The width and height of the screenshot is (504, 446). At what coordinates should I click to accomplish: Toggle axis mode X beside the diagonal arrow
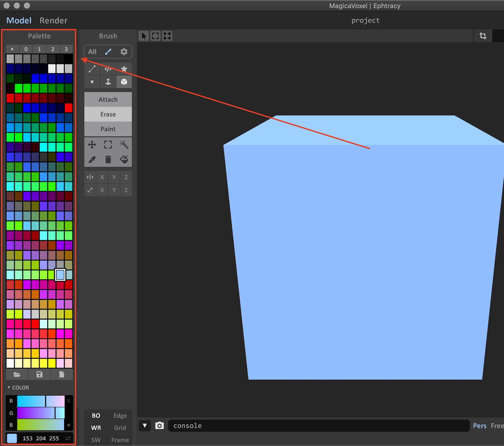pos(102,190)
